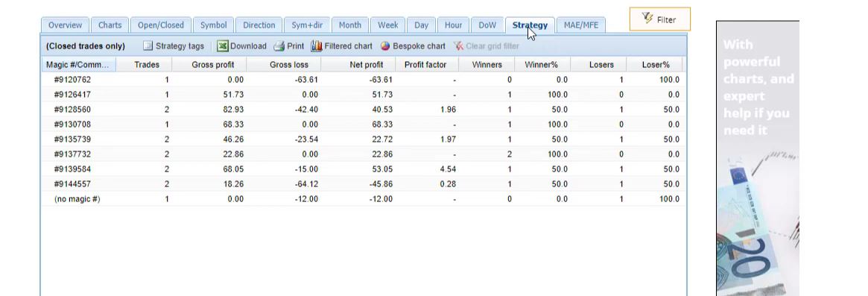Click the (Closed trades only) label
The image size is (868, 296).
pos(85,46)
